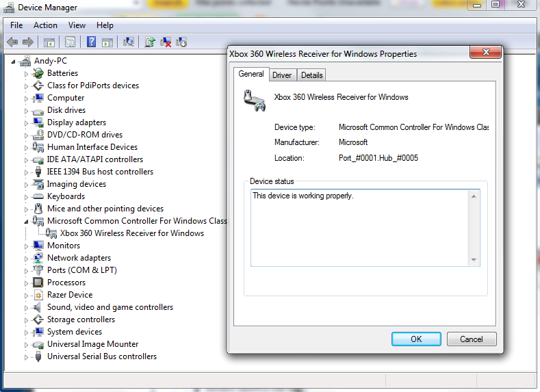Image resolution: width=540 pixels, height=392 pixels.
Task: Select the Storage controllers tree item
Action: click(x=81, y=319)
